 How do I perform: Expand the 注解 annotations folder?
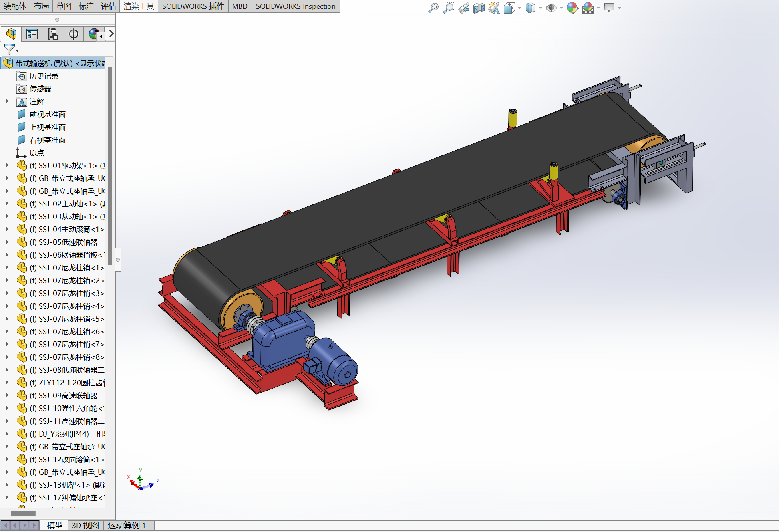coord(7,101)
